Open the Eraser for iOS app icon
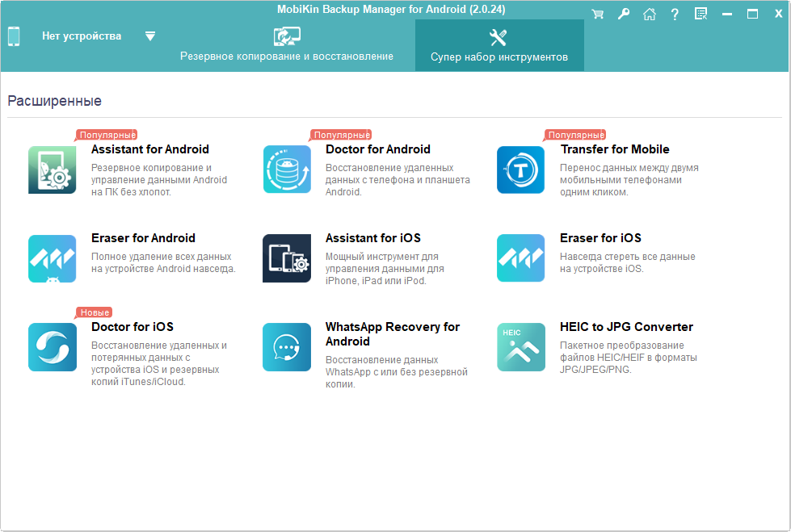This screenshot has width=791, height=532. pos(520,258)
